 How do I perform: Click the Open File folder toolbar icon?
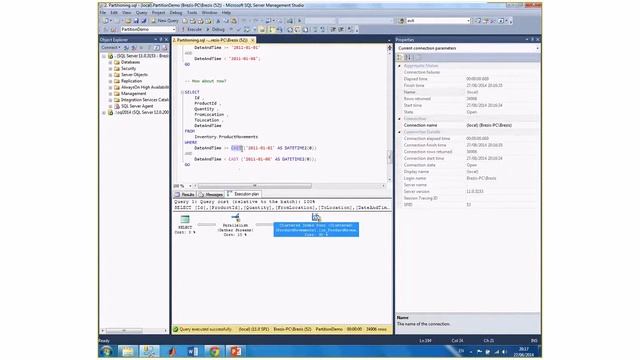128,20
